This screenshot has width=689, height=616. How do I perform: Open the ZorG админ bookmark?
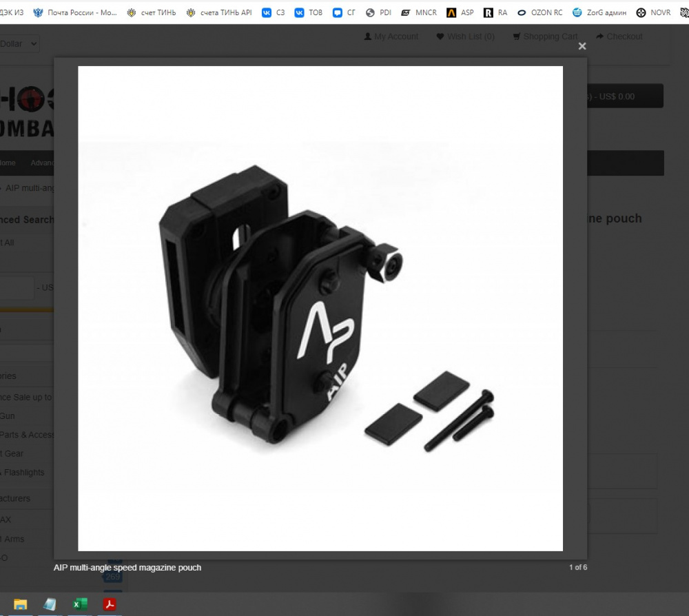click(x=599, y=12)
